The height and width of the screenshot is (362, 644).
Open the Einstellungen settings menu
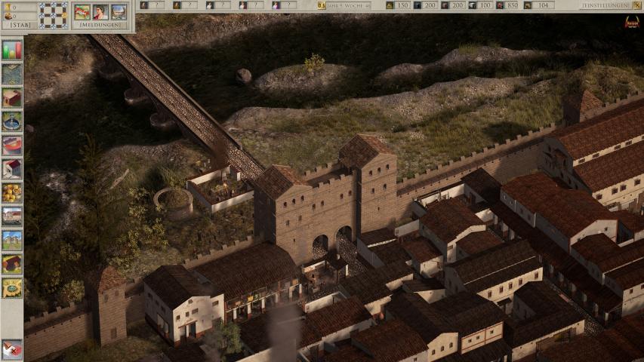[606, 5]
